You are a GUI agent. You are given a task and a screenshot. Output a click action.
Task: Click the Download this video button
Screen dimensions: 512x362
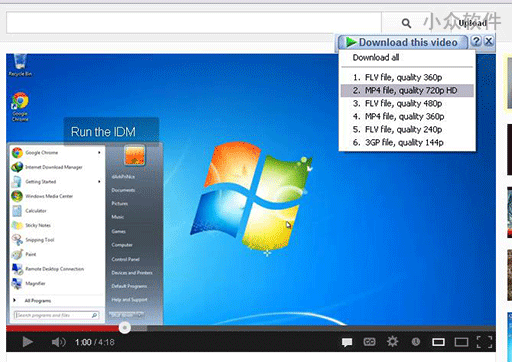(403, 42)
